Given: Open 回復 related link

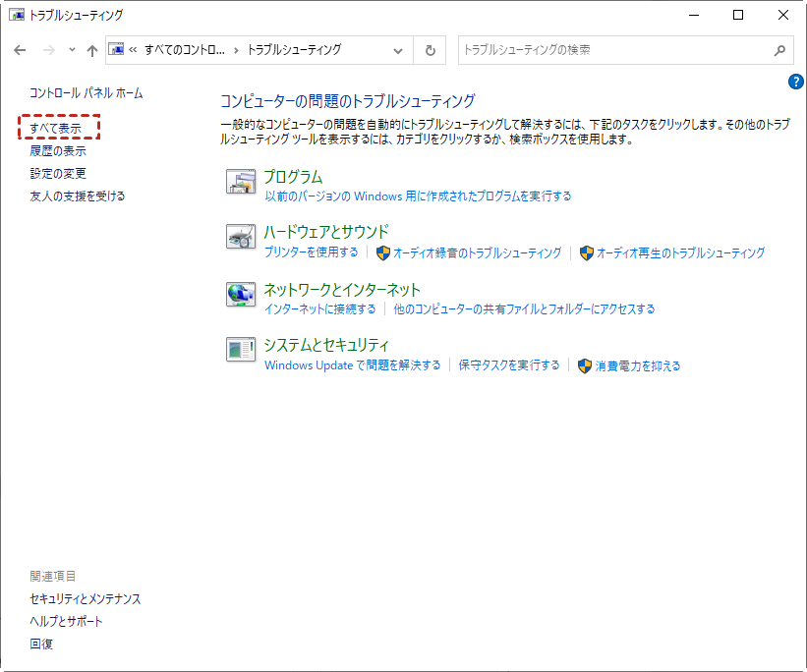Looking at the screenshot, I should point(41,644).
